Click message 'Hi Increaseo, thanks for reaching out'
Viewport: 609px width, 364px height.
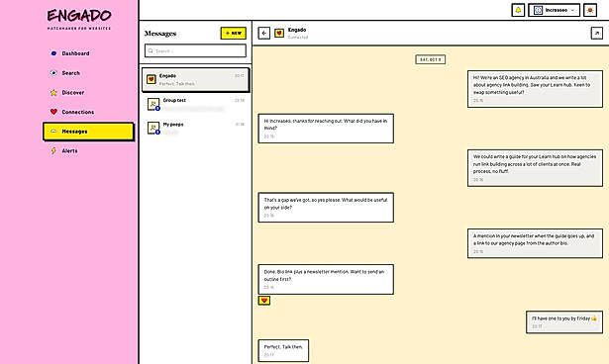click(x=326, y=128)
